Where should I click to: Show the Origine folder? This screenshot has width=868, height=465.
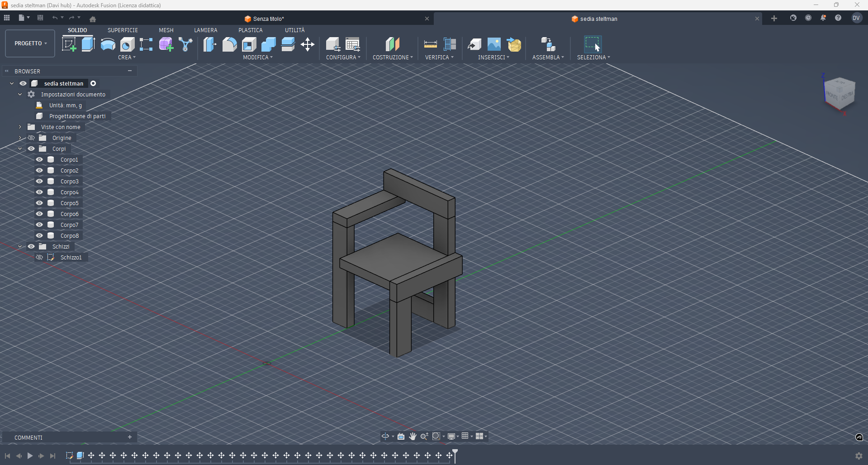click(31, 138)
